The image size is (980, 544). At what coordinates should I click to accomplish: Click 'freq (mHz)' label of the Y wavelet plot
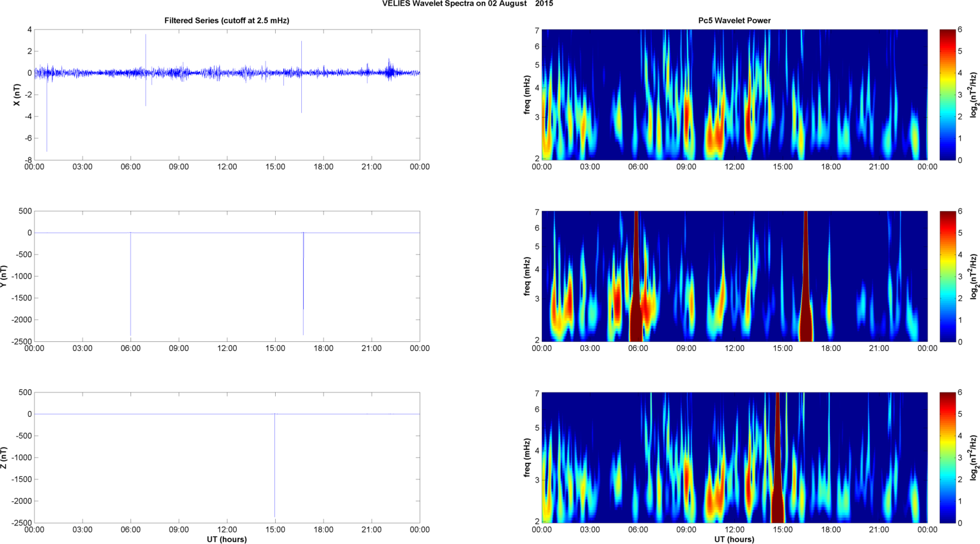(x=526, y=276)
